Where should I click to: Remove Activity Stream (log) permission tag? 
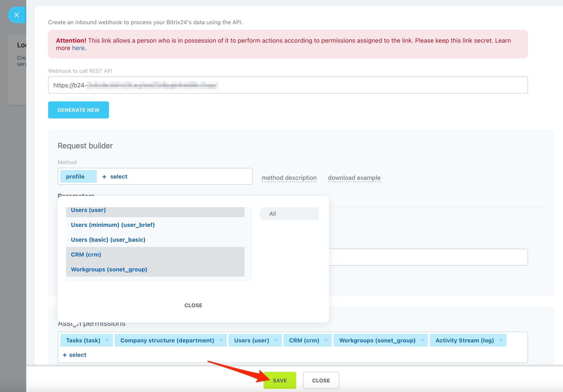(501, 340)
